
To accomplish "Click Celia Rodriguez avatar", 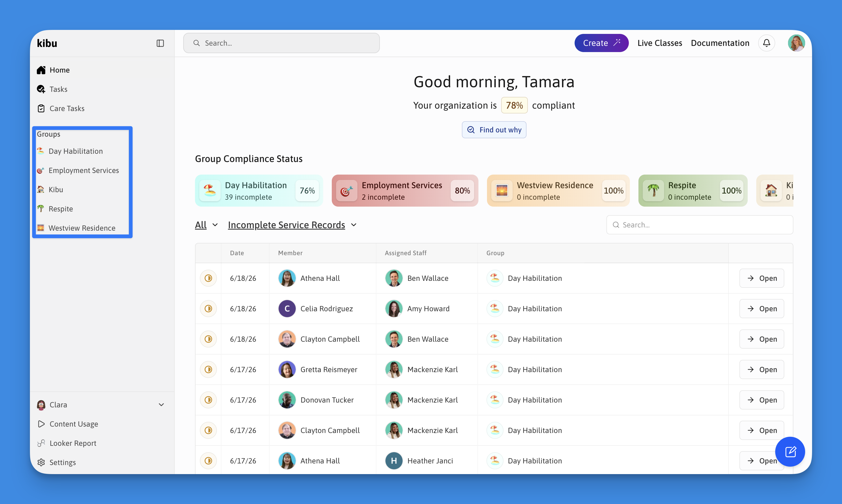I will tap(287, 308).
